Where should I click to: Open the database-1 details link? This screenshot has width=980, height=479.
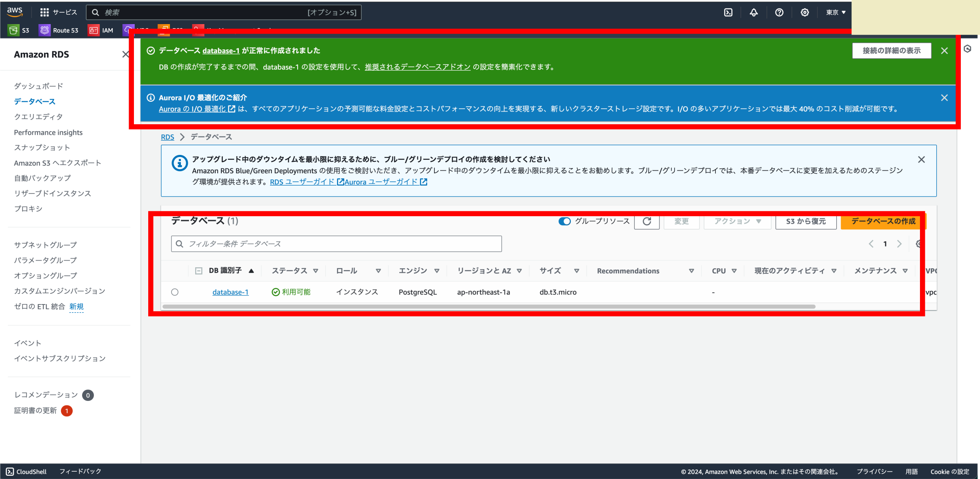pyautogui.click(x=230, y=292)
